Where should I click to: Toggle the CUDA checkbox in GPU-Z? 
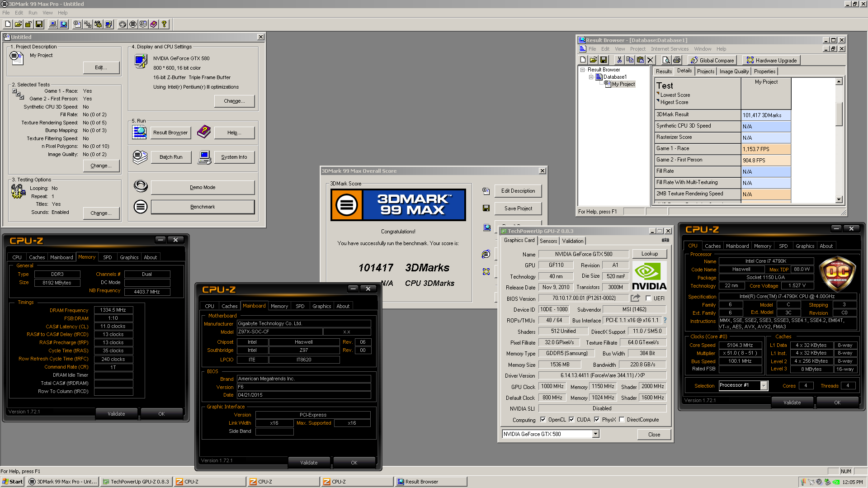point(571,420)
